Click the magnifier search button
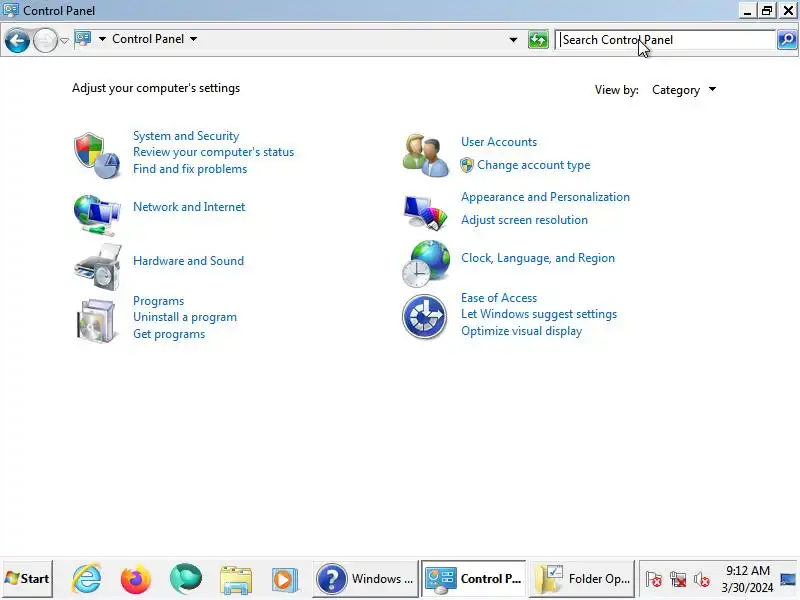Viewport: 800px width, 600px height. (x=787, y=39)
